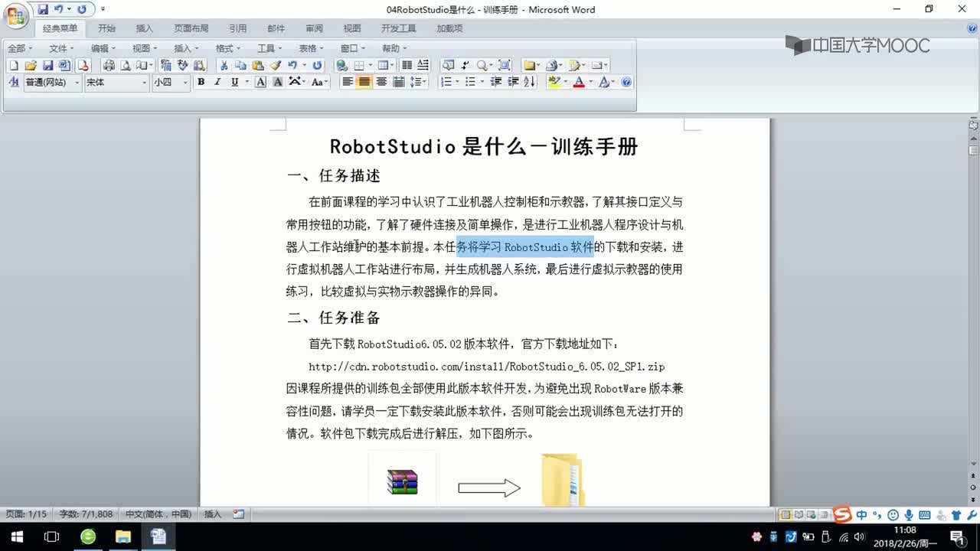Switch to the 插入 ribbon tab

click(x=144, y=28)
